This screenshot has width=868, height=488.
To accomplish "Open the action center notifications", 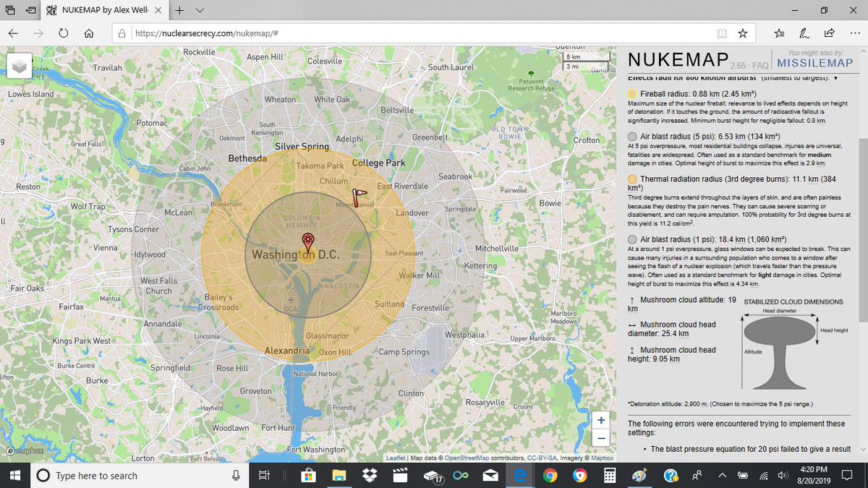I will click(848, 476).
